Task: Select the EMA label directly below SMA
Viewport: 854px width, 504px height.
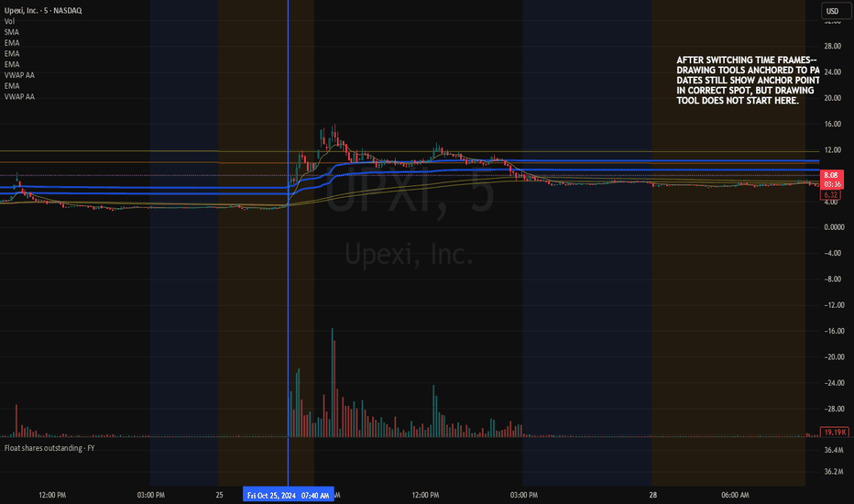Action: (11, 42)
